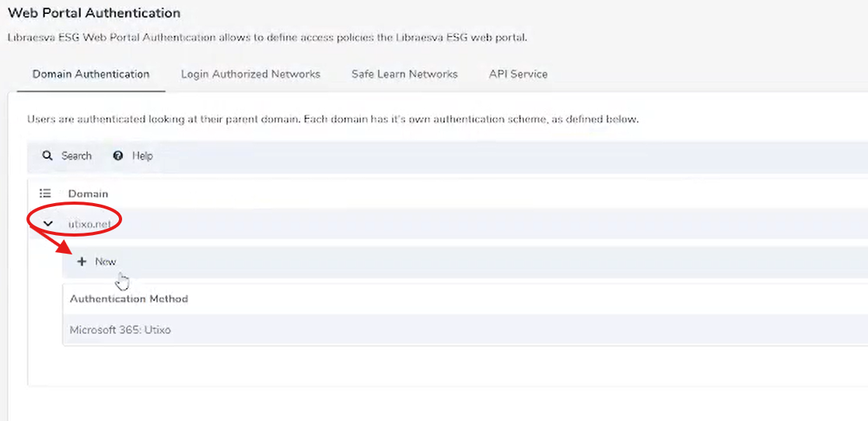Select the Microsoft 365: Utixo authentication row
Screen dimensions: 868x421
point(121,330)
